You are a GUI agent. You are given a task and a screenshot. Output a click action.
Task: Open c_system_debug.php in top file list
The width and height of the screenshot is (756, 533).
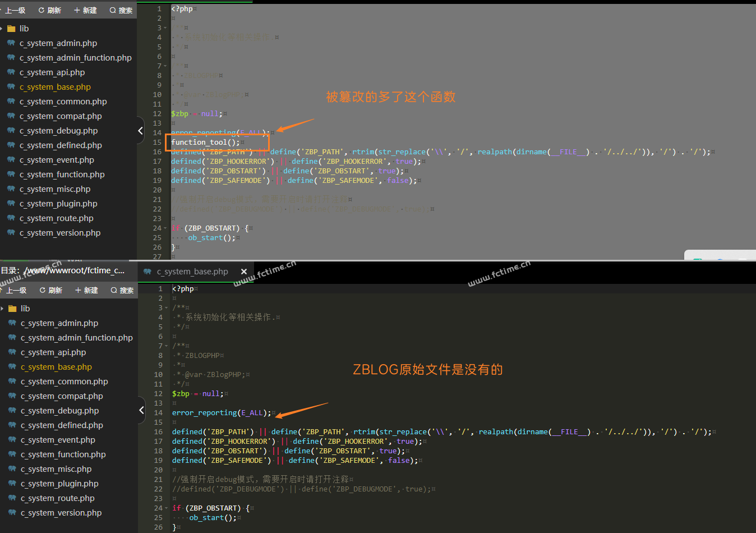pos(58,131)
